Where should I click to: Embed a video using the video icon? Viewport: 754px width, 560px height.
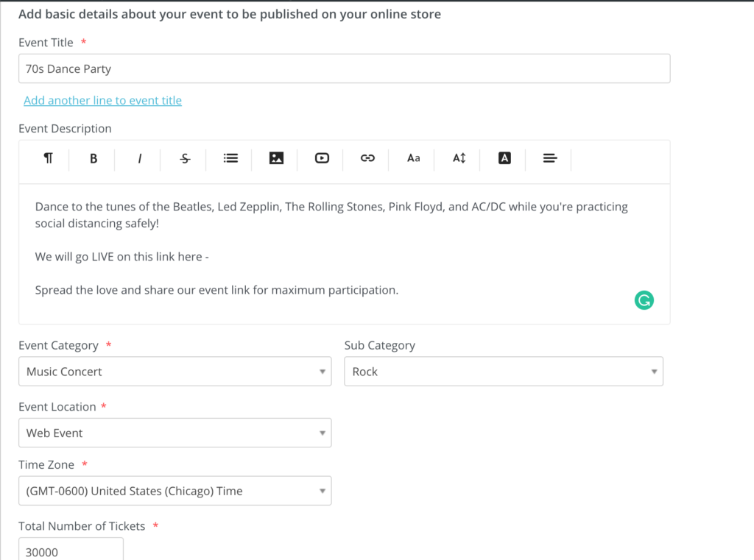320,158
